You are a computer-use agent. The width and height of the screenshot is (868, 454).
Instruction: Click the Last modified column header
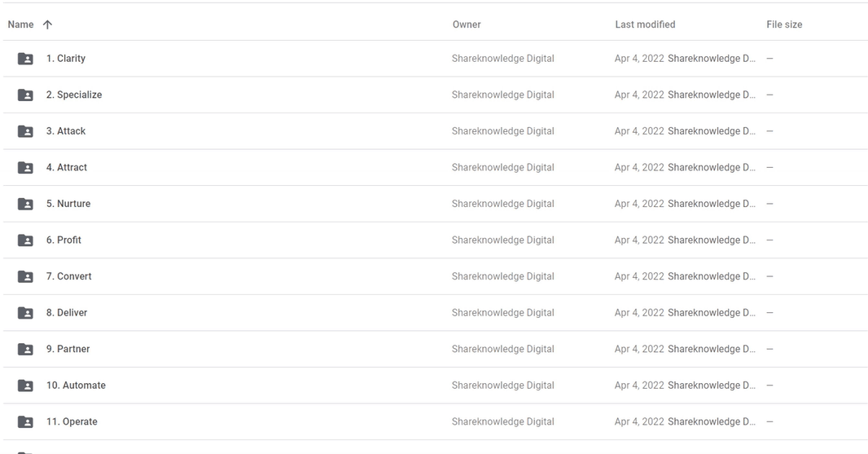pyautogui.click(x=644, y=24)
